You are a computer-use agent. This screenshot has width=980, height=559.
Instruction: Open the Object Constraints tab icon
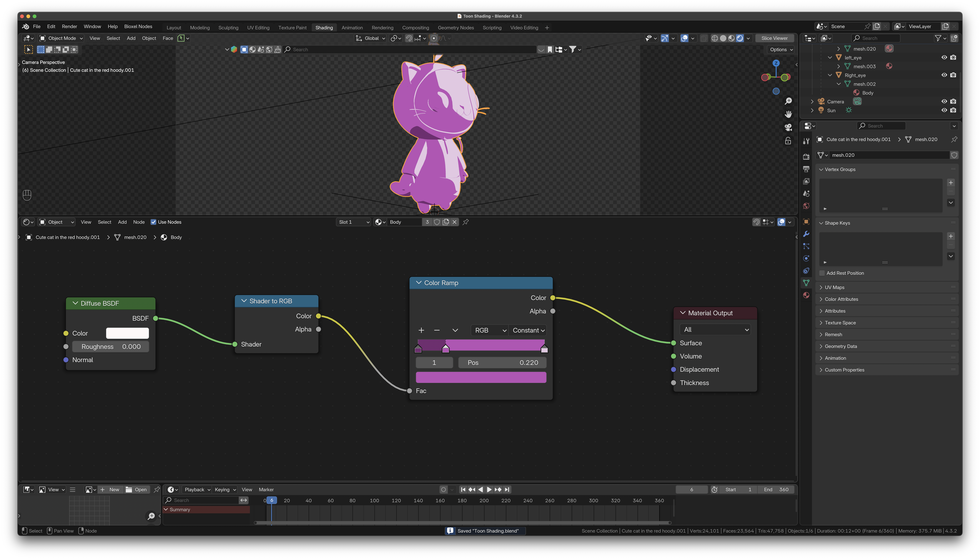[806, 271]
